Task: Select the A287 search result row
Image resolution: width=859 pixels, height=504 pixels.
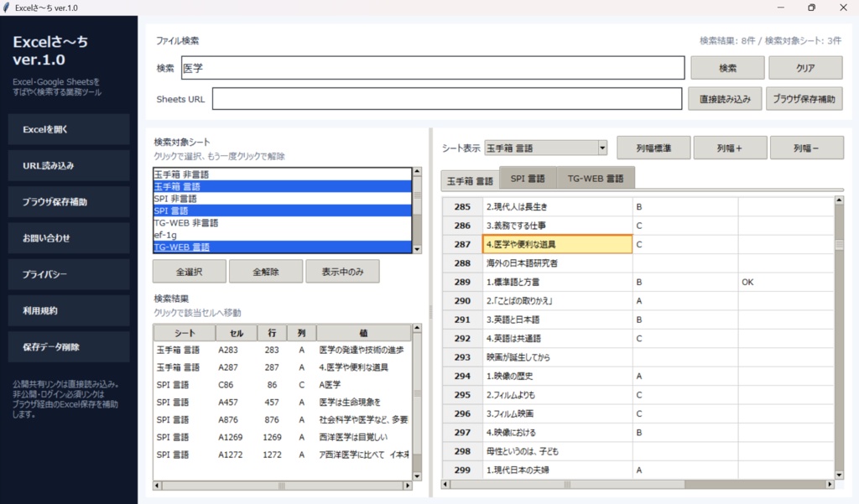Action: click(x=282, y=367)
